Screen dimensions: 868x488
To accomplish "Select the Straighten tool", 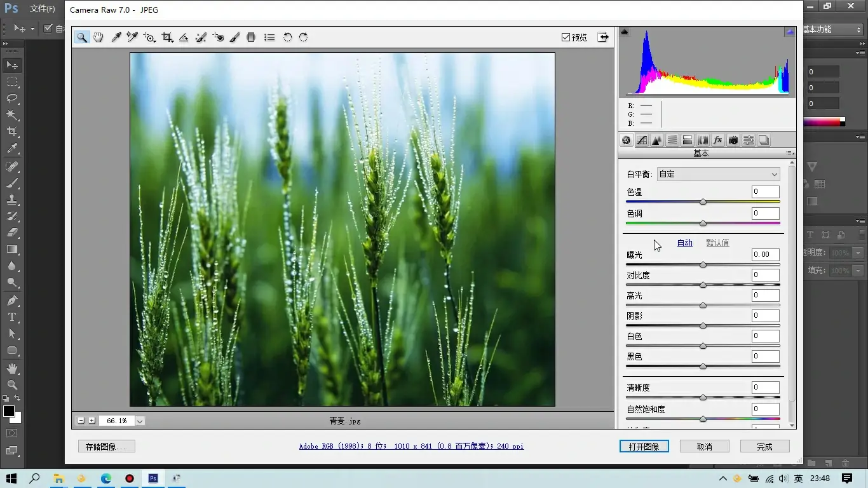I will [x=184, y=37].
